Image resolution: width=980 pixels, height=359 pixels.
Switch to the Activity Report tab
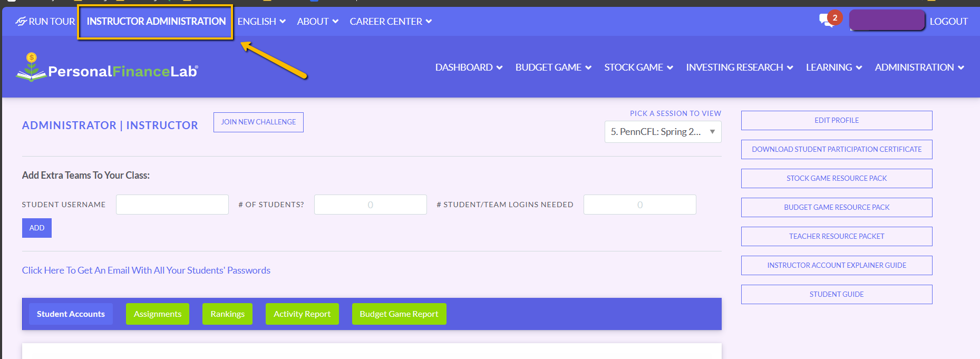(302, 314)
